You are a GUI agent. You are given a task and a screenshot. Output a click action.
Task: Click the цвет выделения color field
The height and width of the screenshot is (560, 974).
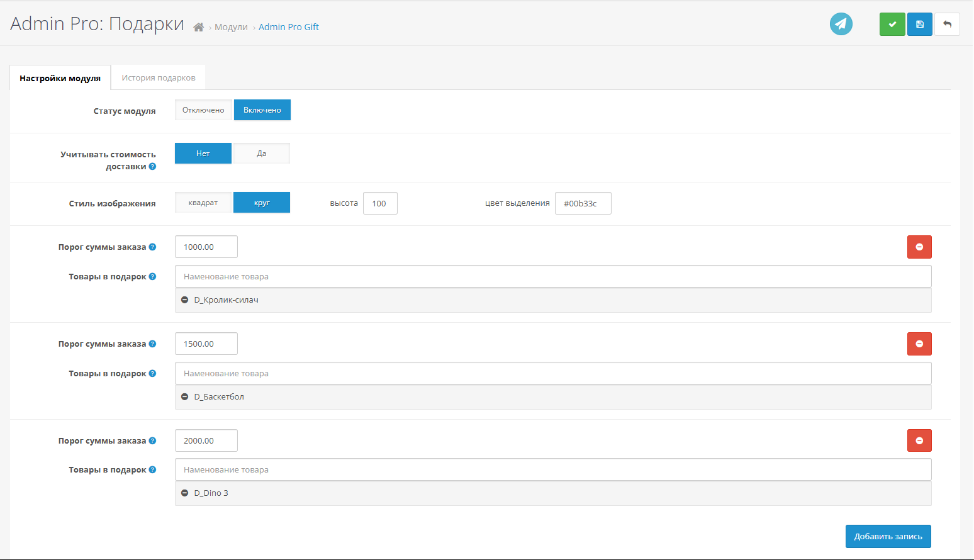point(583,203)
